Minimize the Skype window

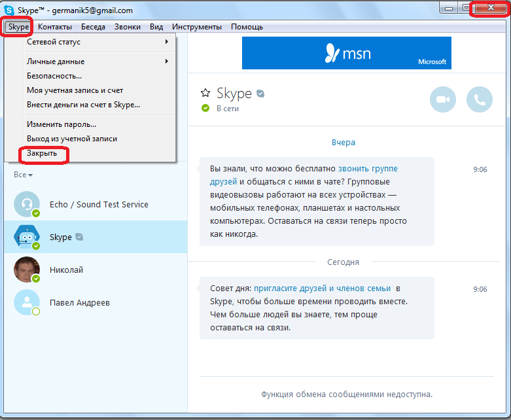pyautogui.click(x=449, y=8)
